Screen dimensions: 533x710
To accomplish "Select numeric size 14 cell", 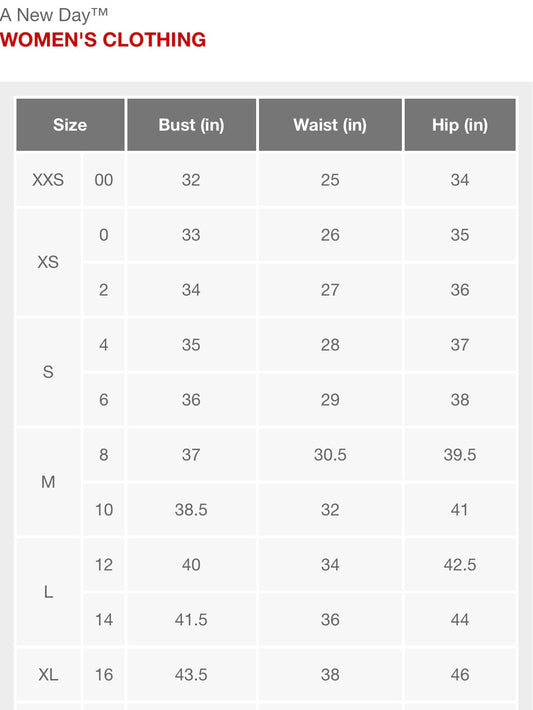I will (104, 619).
